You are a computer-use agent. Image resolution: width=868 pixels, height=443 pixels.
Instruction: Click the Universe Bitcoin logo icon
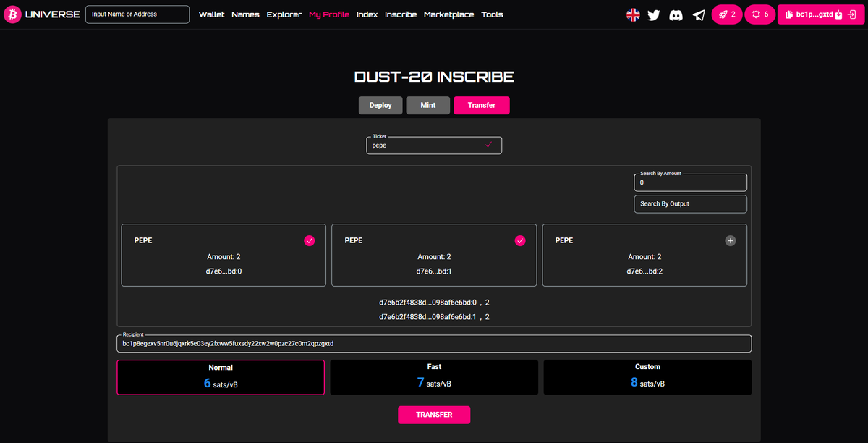[12, 14]
